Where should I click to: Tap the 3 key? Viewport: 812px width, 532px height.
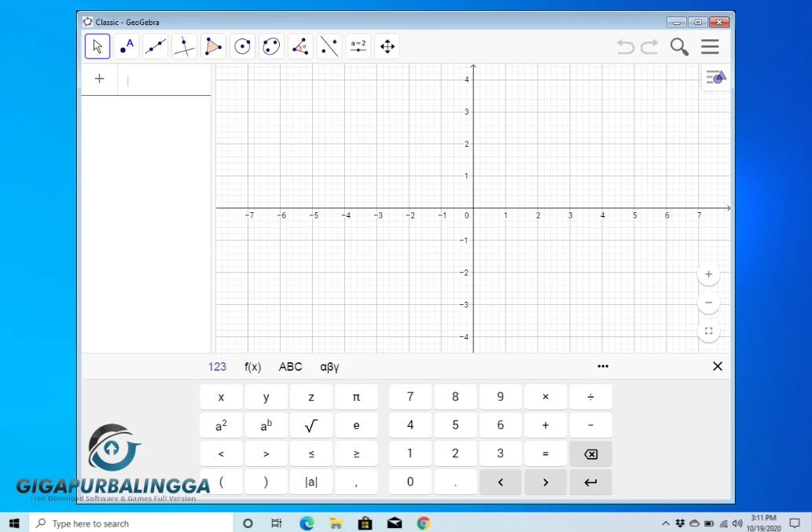coord(500,454)
